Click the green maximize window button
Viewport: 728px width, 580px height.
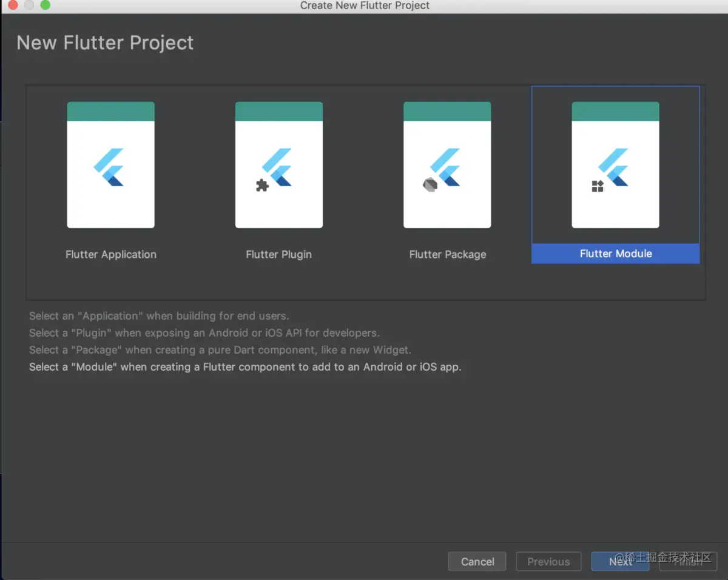tap(45, 5)
